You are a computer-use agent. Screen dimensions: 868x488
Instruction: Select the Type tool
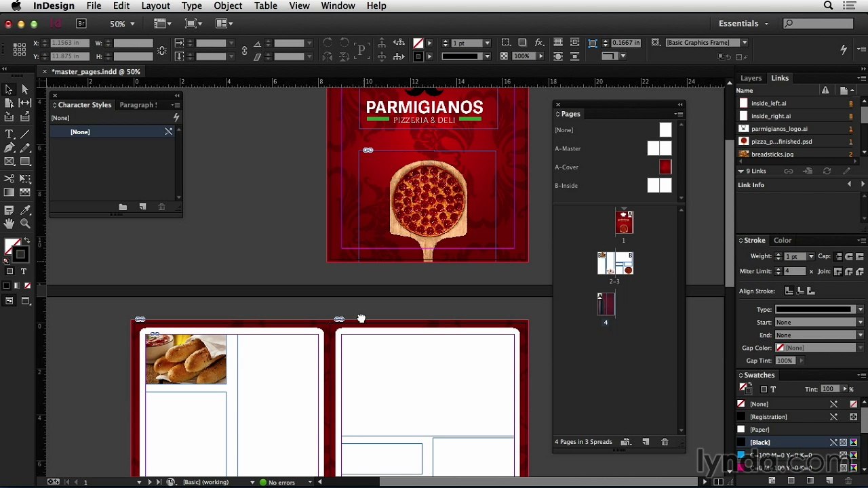9,135
